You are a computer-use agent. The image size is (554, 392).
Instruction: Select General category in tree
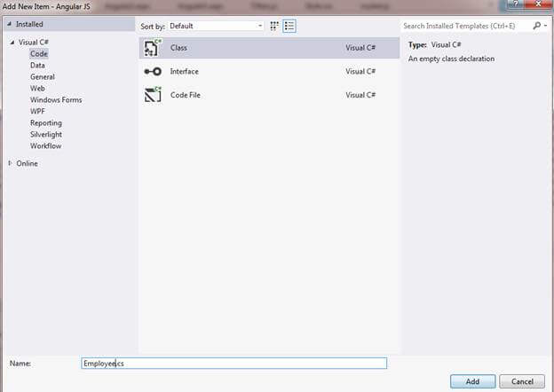pyautogui.click(x=43, y=77)
